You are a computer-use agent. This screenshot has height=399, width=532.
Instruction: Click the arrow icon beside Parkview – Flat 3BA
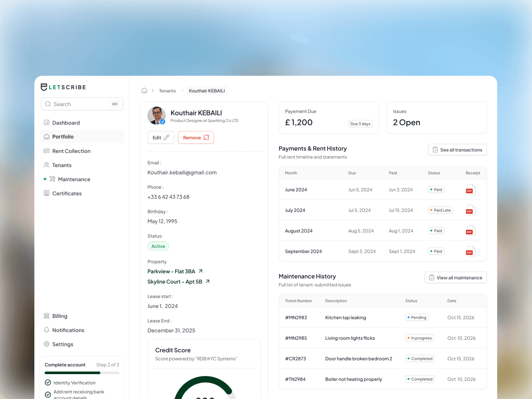click(x=201, y=271)
